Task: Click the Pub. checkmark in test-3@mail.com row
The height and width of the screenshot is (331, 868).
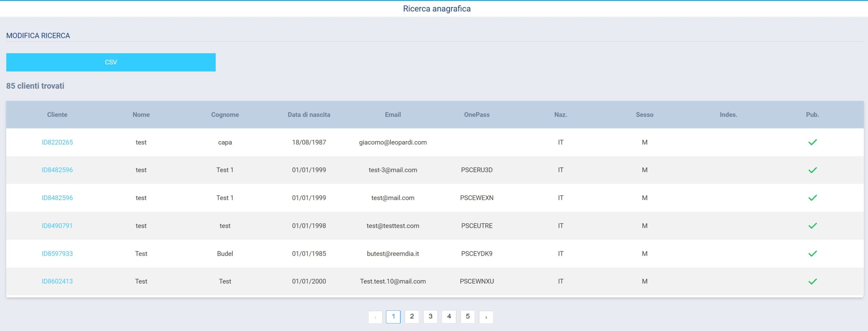Action: pos(812,170)
